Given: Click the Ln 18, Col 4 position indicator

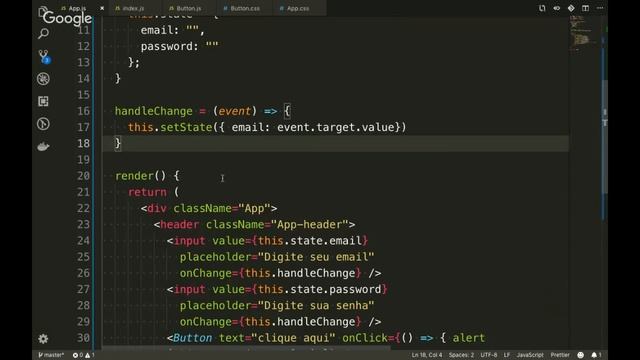Looking at the screenshot, I should pyautogui.click(x=427, y=355).
